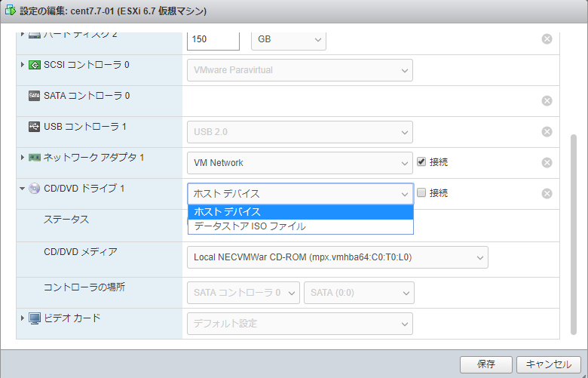The image size is (588, 378).
Task: Select ホスト デバイス from the dropdown list
Action: pos(301,212)
